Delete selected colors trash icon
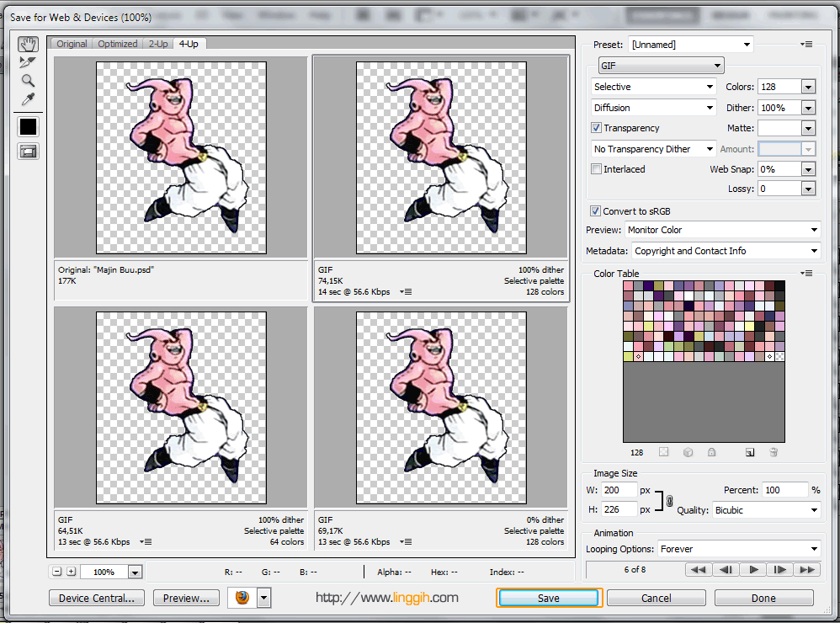 (x=774, y=452)
